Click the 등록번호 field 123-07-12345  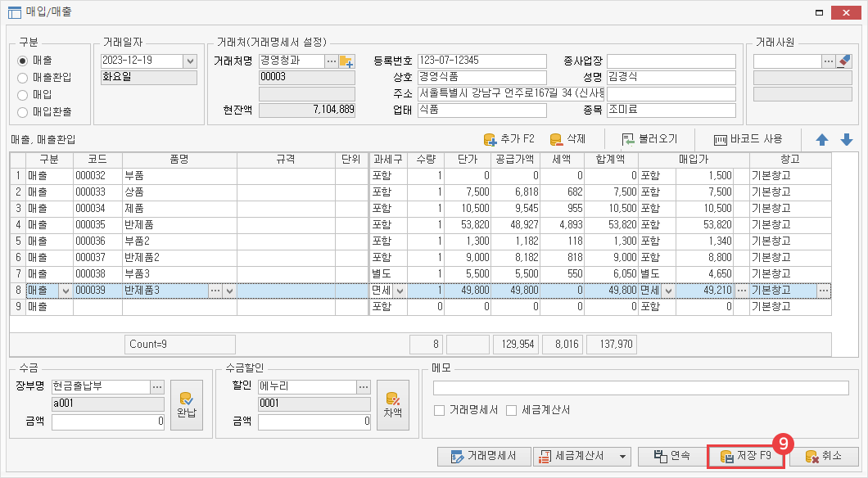point(482,61)
